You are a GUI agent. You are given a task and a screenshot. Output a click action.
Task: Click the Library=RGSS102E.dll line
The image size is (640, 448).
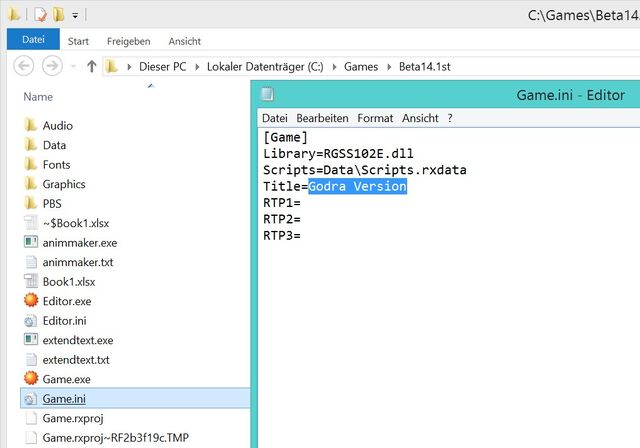tap(338, 154)
